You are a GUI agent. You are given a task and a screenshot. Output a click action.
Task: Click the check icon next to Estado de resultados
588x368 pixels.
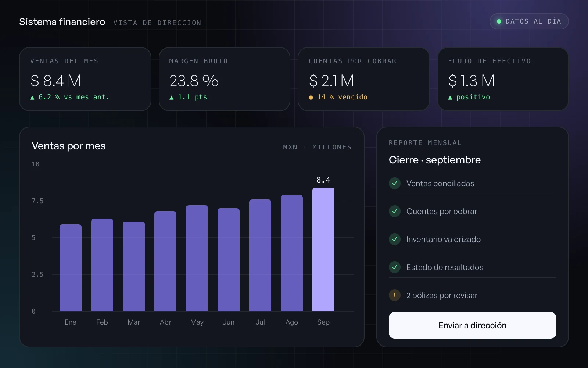pyautogui.click(x=395, y=267)
